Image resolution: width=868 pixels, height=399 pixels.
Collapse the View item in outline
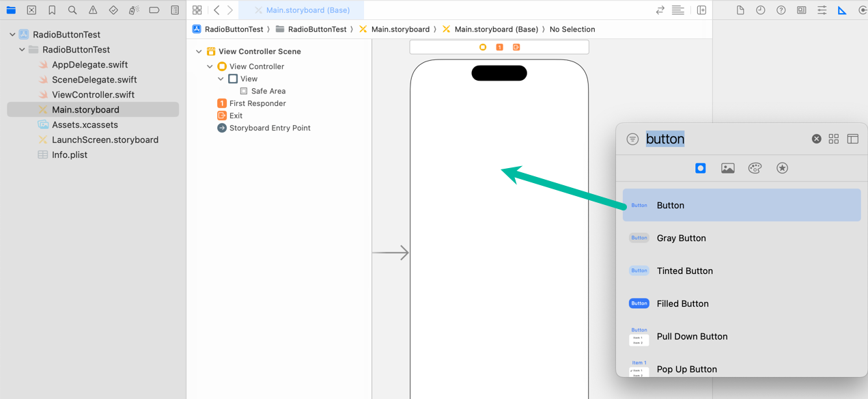(221, 79)
